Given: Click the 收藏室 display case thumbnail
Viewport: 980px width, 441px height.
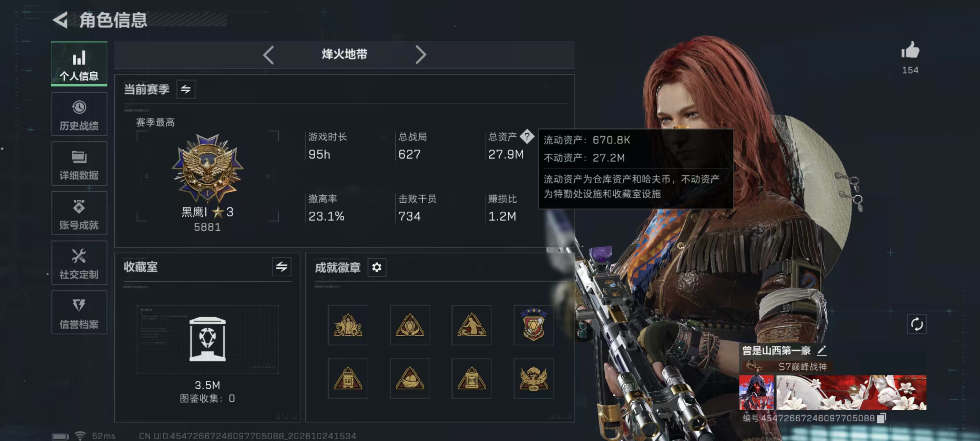Looking at the screenshot, I should tap(208, 339).
